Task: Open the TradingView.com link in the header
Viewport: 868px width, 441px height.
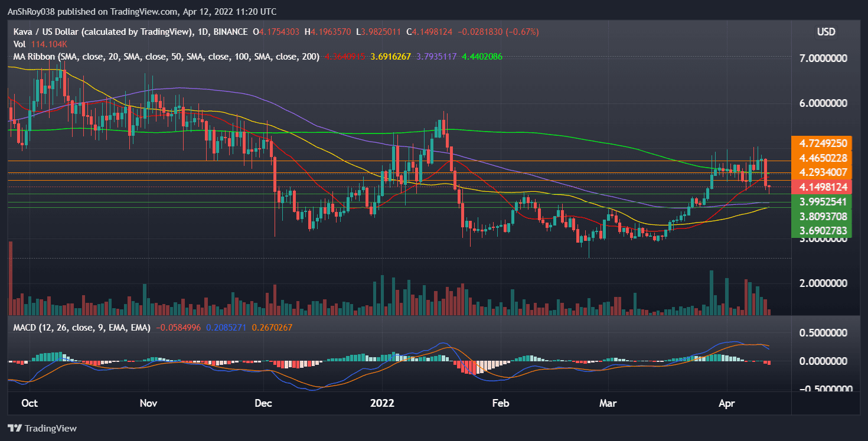Action: 142,11
